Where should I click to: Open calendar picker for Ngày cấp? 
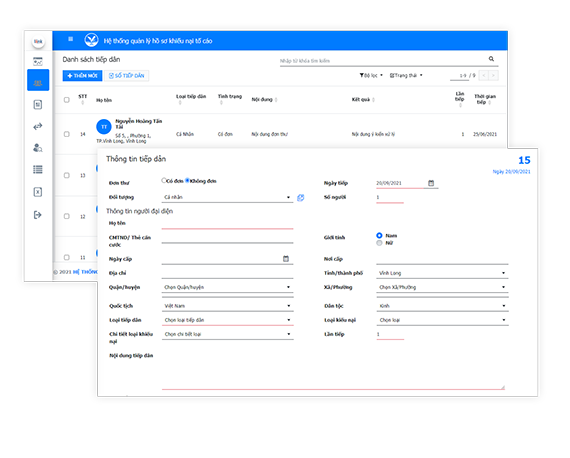(286, 258)
